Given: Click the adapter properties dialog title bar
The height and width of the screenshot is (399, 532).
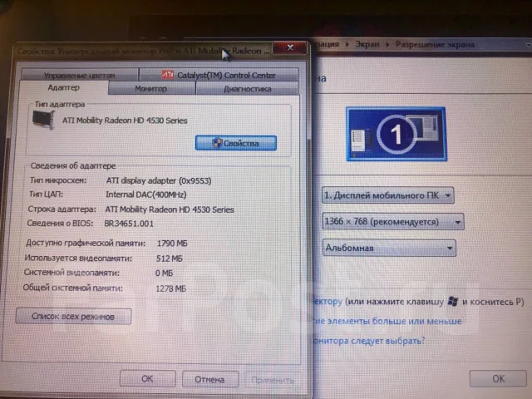Looking at the screenshot, I should click(143, 51).
